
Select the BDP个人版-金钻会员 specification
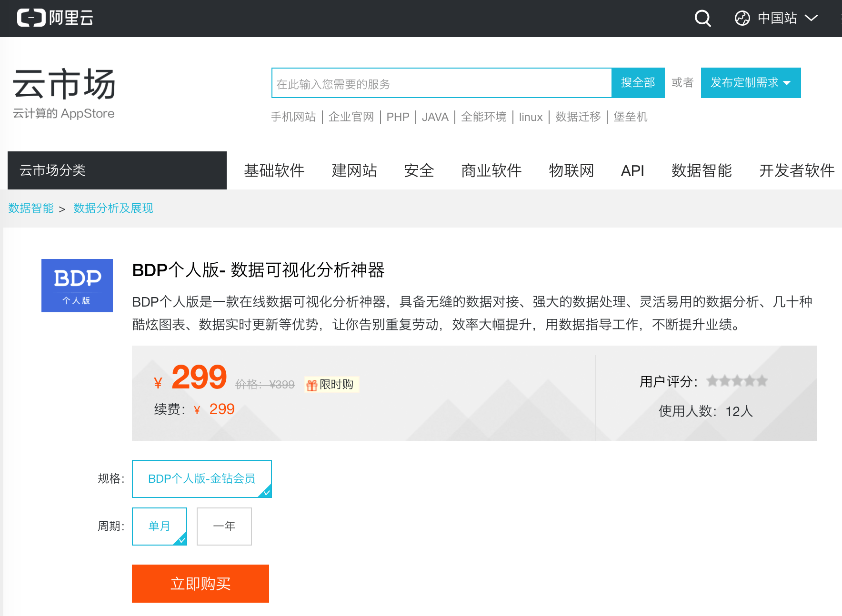pos(201,478)
